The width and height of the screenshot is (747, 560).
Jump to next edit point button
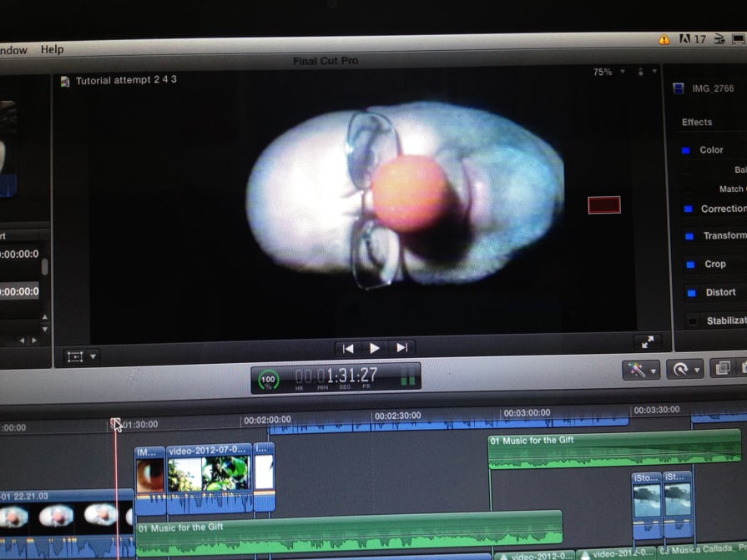point(402,348)
